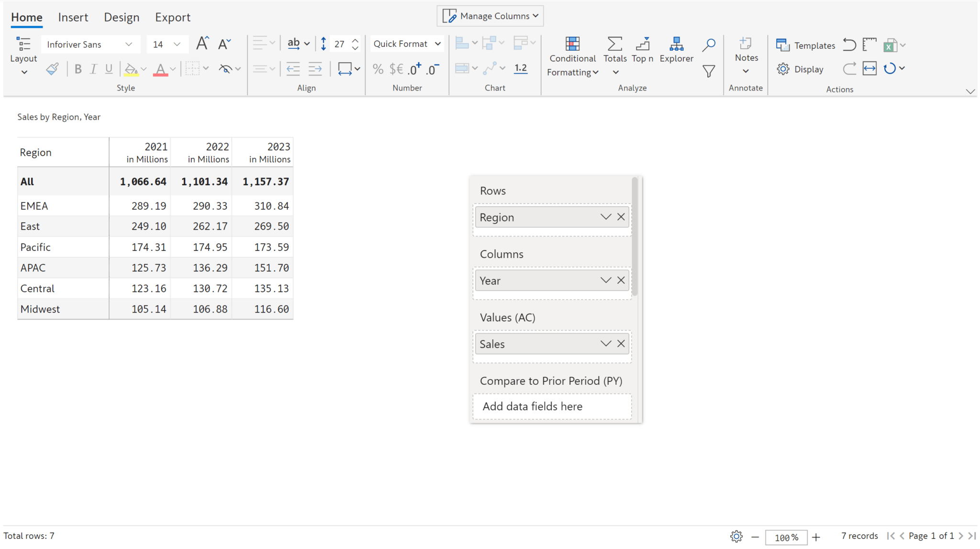Click the Undo arrow icon
980x549 pixels.
[x=850, y=44]
